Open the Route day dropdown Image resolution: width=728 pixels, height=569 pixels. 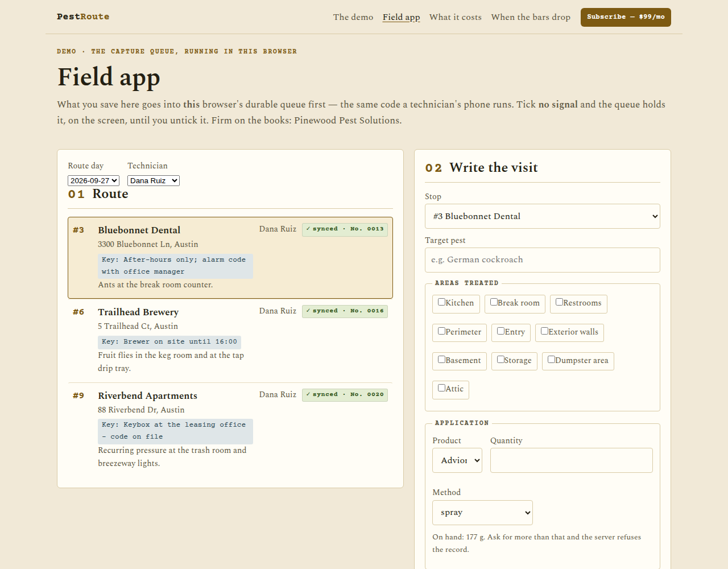point(93,180)
